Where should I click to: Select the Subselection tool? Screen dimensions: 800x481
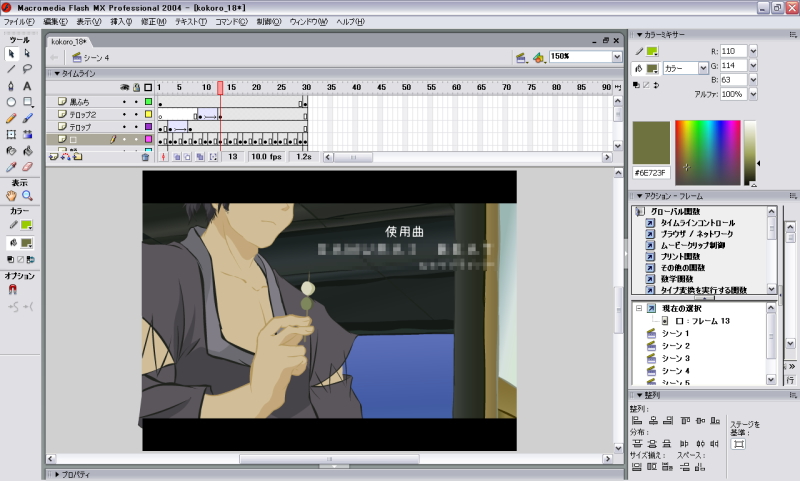(x=28, y=54)
